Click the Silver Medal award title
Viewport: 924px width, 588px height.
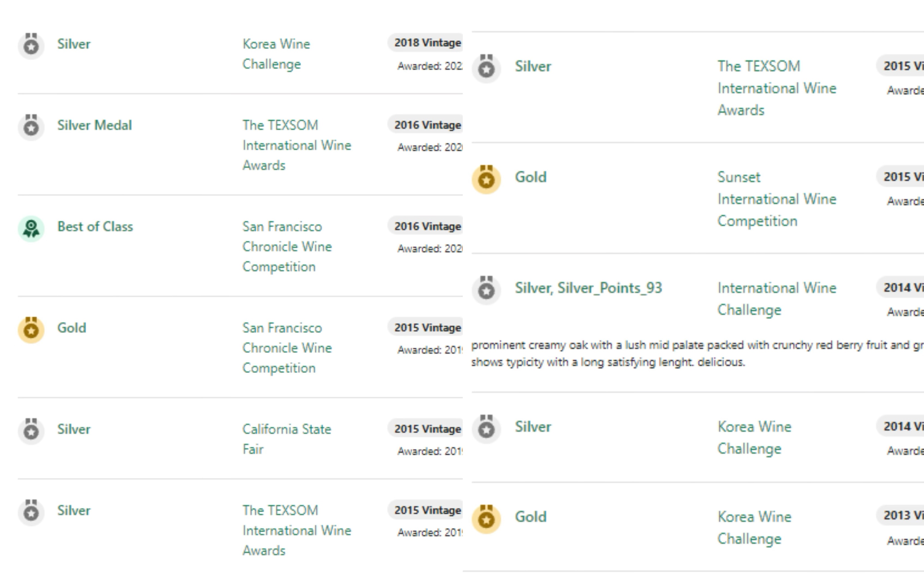click(x=94, y=125)
